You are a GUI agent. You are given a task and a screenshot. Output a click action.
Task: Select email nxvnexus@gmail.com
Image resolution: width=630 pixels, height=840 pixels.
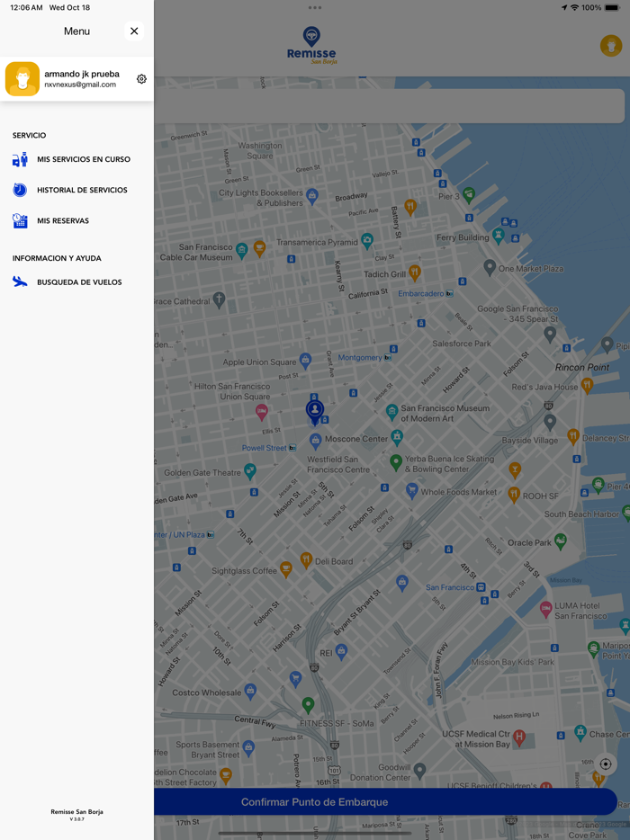[x=80, y=85]
